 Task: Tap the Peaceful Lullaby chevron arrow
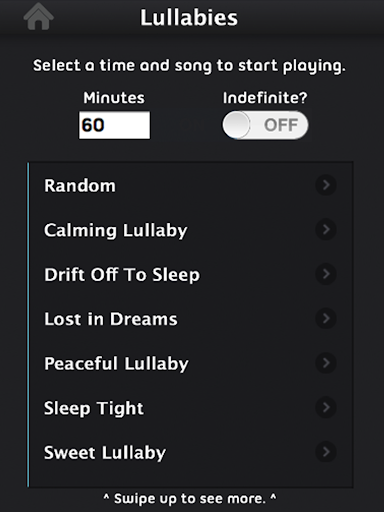click(326, 363)
